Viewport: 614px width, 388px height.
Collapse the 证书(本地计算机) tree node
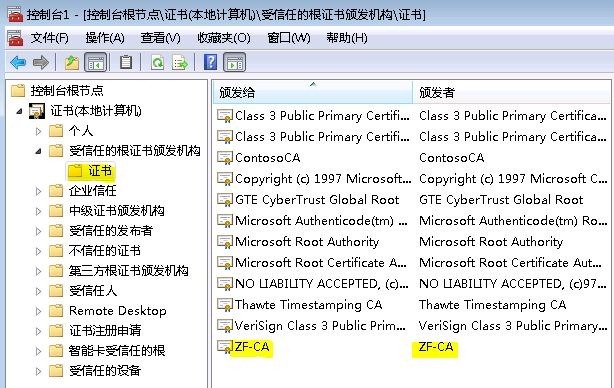click(x=19, y=112)
